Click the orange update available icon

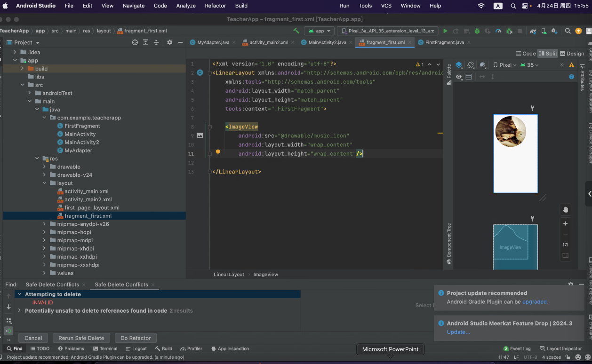(x=579, y=31)
